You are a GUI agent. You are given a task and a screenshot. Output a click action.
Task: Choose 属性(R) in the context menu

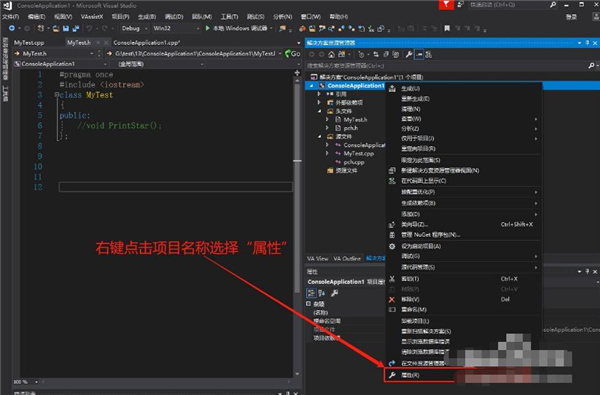coord(419,375)
